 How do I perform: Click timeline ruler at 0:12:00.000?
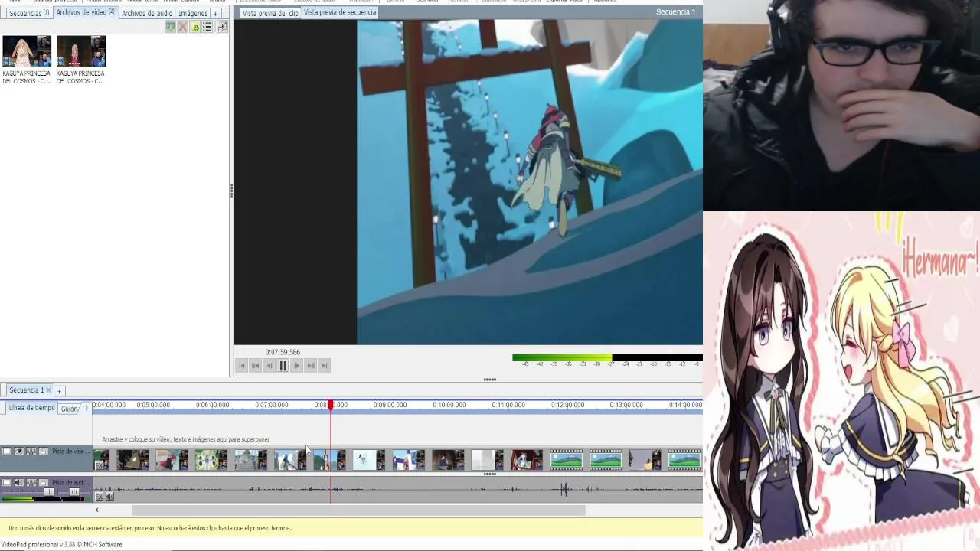(567, 405)
